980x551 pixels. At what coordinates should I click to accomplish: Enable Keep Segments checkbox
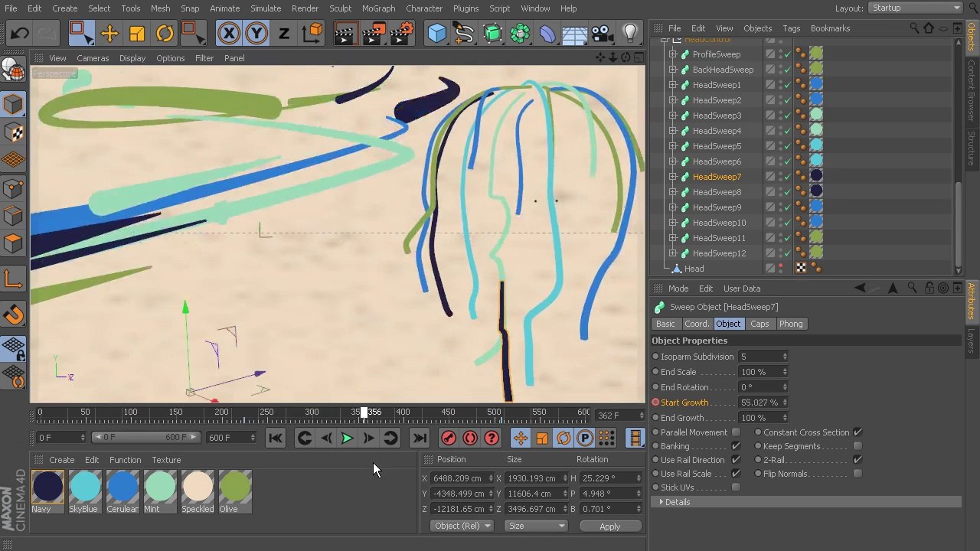[857, 446]
